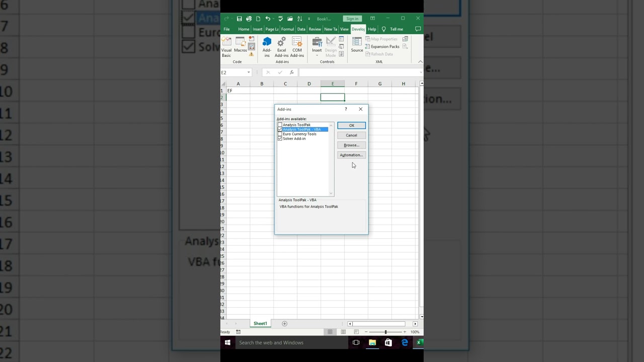Switch to the Review ribbon tab

pos(315,29)
